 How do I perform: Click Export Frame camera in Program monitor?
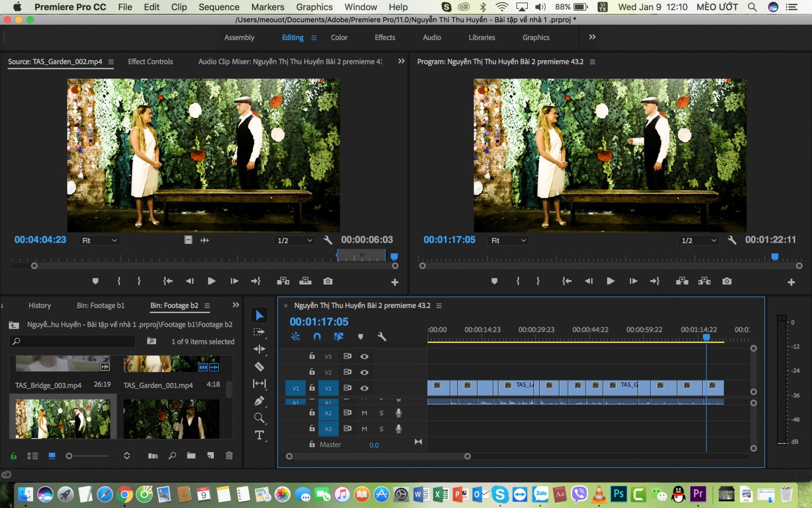727,281
